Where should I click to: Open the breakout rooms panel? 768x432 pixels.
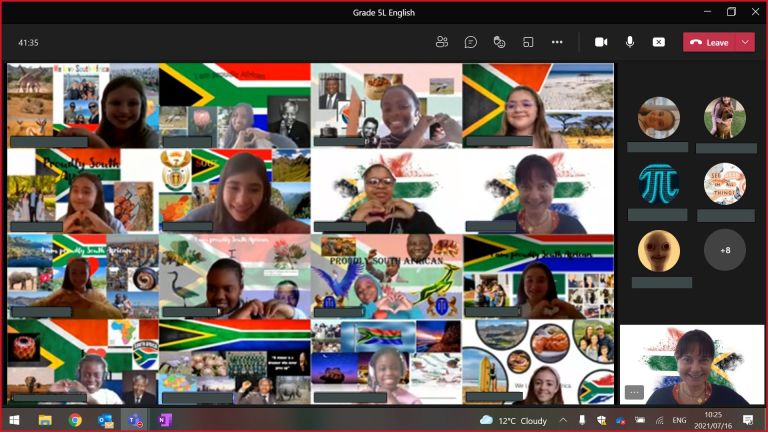click(x=528, y=42)
